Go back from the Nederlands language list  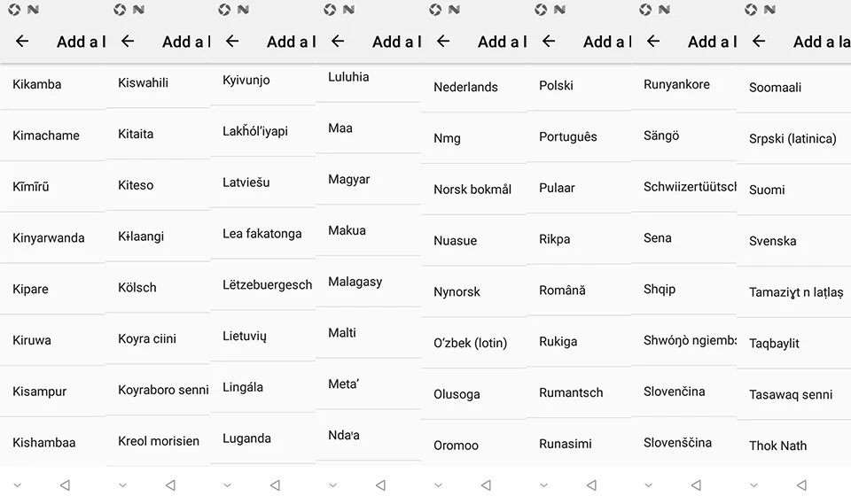tap(443, 41)
